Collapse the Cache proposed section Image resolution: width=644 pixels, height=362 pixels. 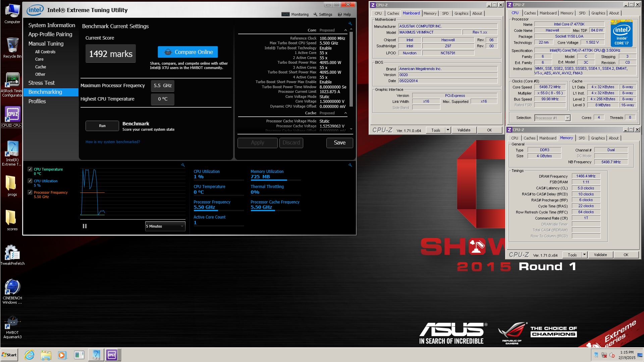coord(345,113)
